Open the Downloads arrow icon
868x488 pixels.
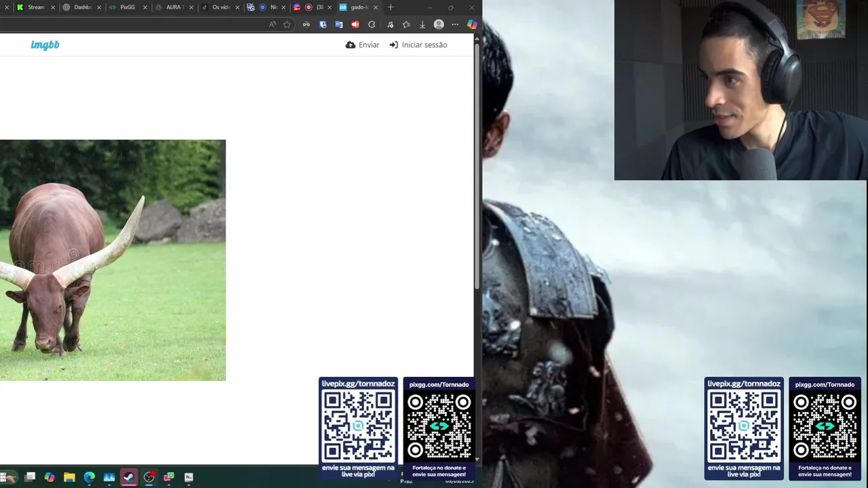pyautogui.click(x=422, y=24)
